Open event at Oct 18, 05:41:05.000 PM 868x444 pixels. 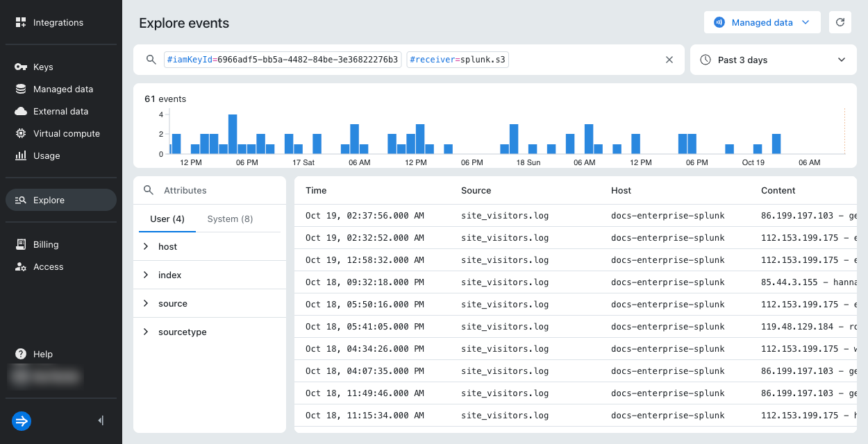(576, 327)
